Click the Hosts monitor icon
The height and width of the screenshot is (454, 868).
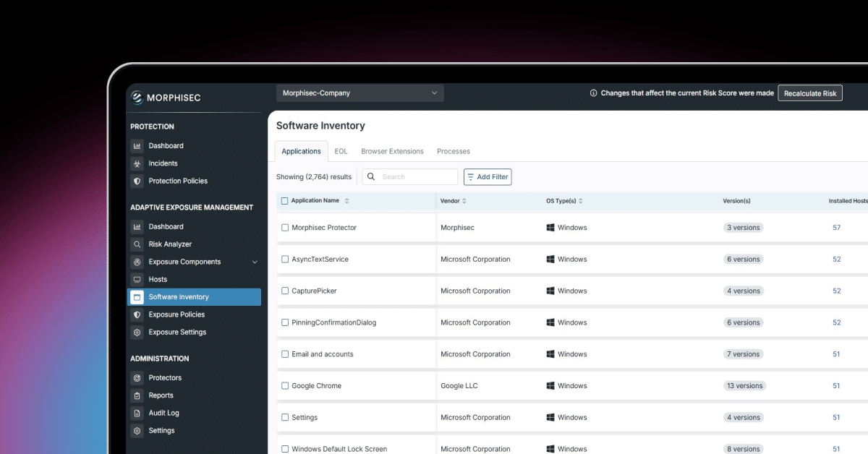137,279
